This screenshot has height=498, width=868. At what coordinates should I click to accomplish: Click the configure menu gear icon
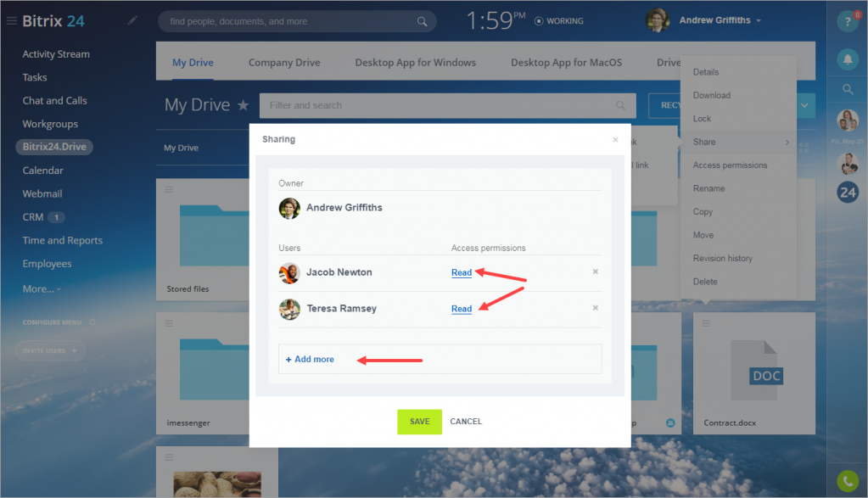pos(92,322)
